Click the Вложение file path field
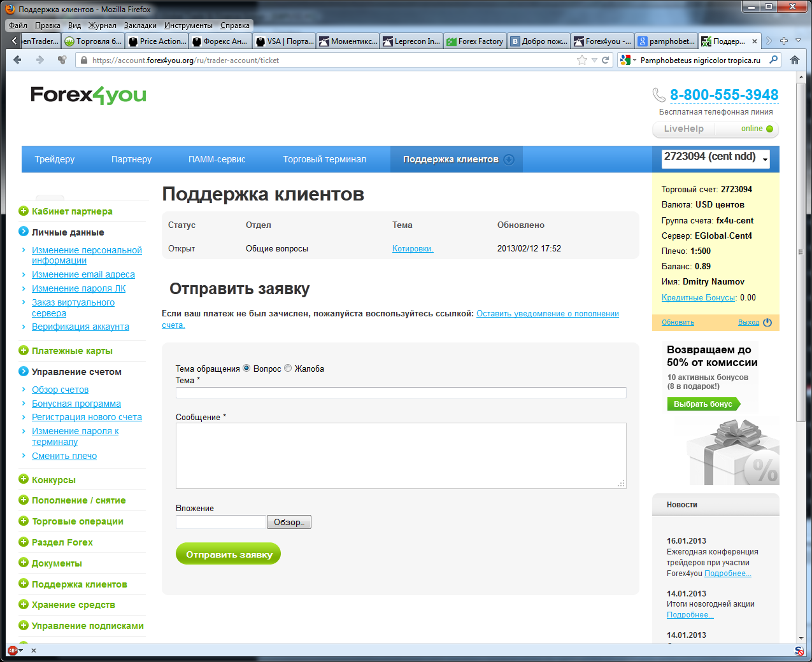The image size is (812, 662). (x=220, y=522)
